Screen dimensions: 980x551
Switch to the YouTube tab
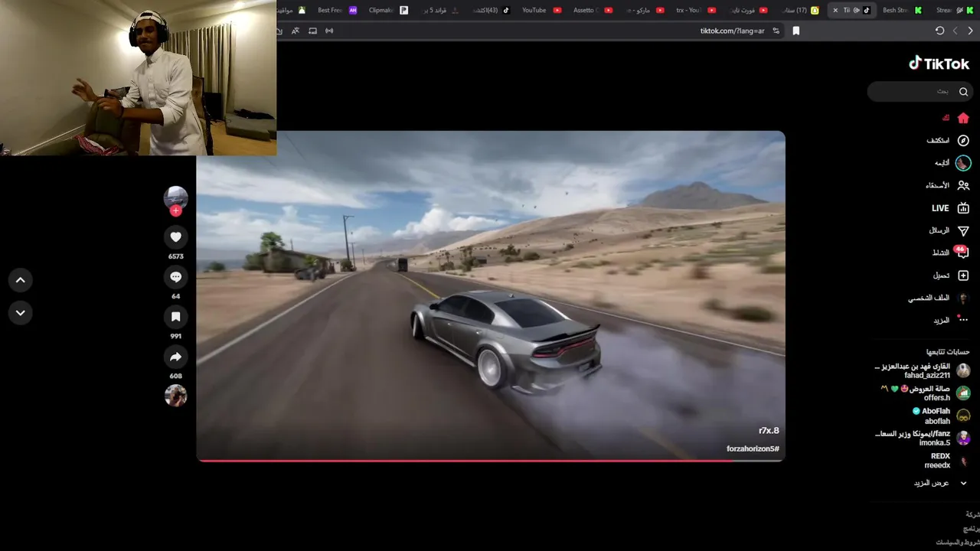[x=541, y=10]
